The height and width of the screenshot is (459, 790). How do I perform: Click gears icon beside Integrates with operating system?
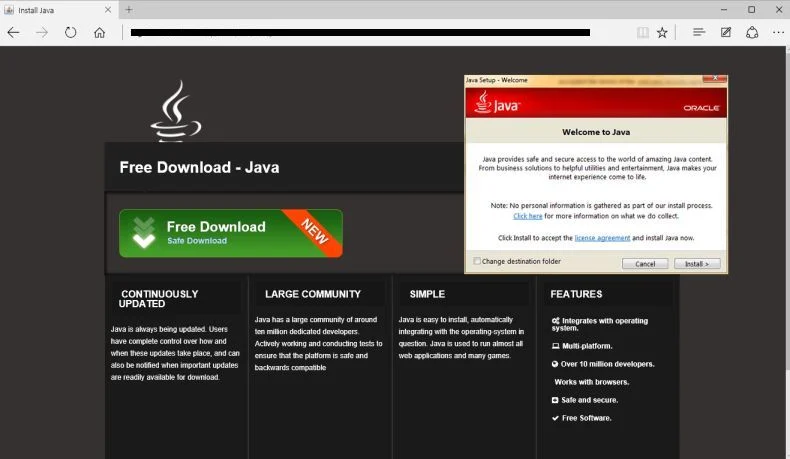(555, 321)
